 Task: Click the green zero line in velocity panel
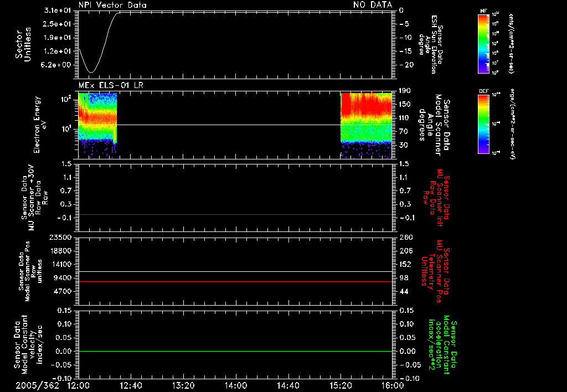(235, 351)
